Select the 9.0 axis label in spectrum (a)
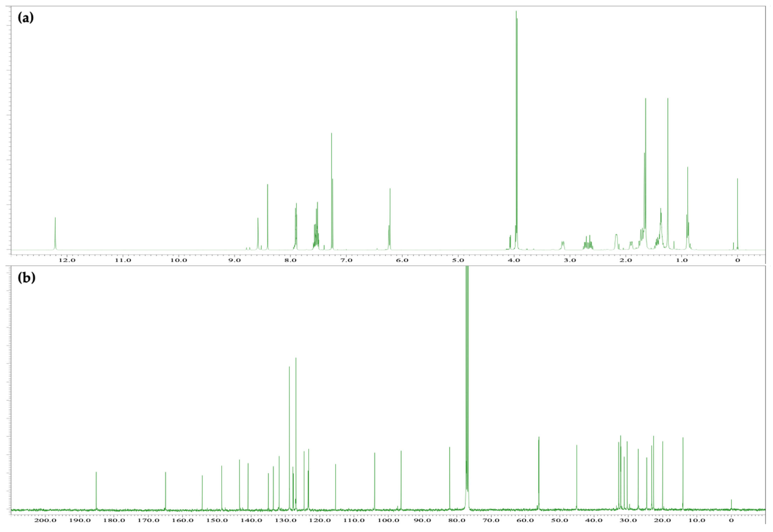 point(235,260)
